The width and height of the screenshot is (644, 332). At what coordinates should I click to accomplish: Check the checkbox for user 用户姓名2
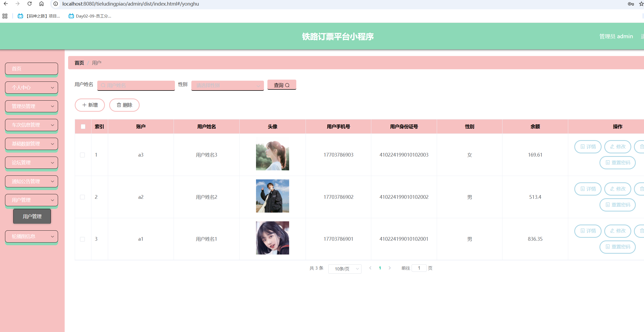tap(83, 197)
